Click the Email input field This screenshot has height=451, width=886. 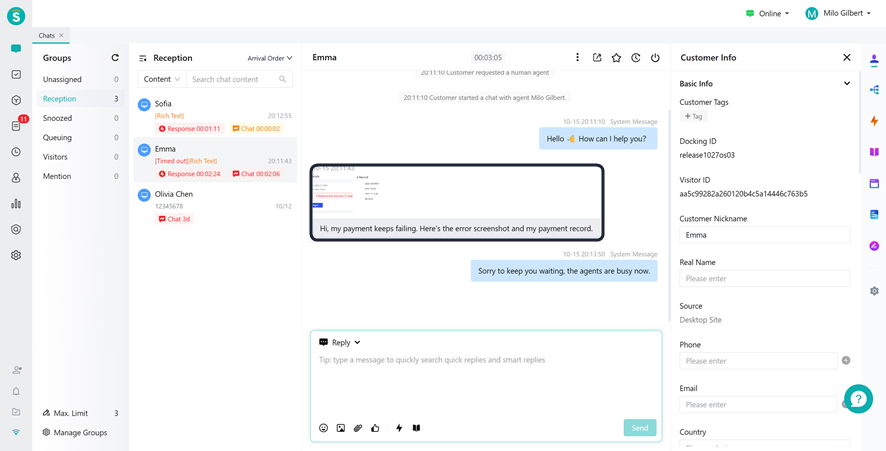coord(758,404)
